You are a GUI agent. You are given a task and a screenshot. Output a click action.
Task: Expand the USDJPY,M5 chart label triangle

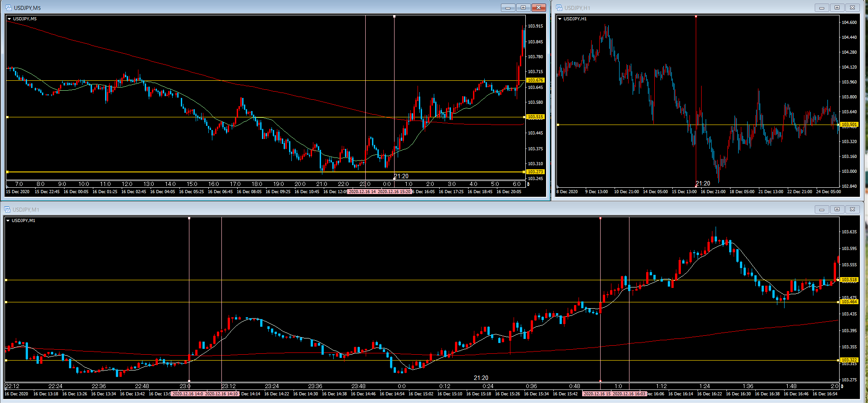9,19
